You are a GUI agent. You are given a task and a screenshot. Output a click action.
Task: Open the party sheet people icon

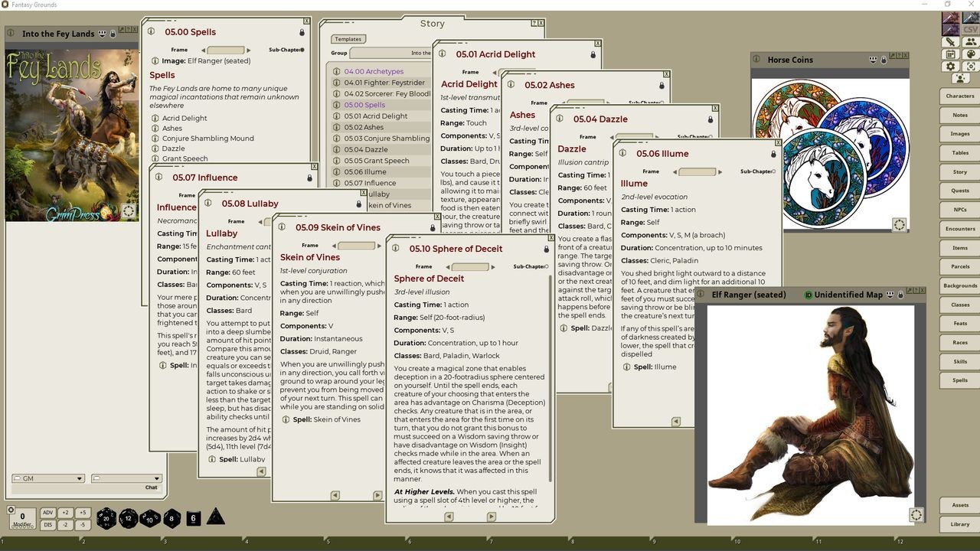click(971, 41)
